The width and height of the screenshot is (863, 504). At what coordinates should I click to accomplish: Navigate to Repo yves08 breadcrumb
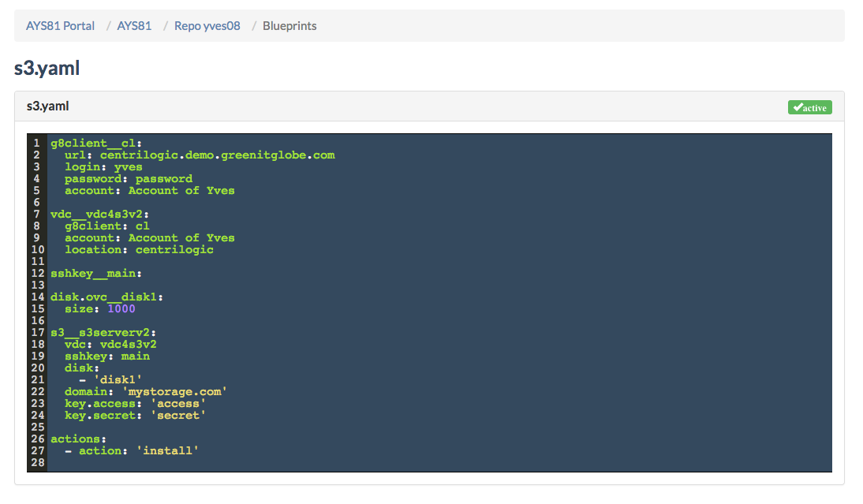click(x=207, y=26)
